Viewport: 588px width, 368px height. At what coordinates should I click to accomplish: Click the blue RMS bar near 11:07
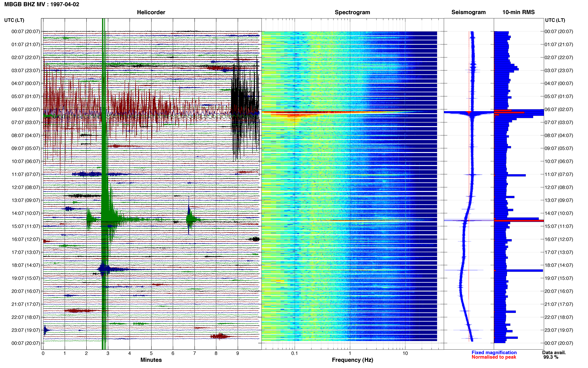pos(510,175)
